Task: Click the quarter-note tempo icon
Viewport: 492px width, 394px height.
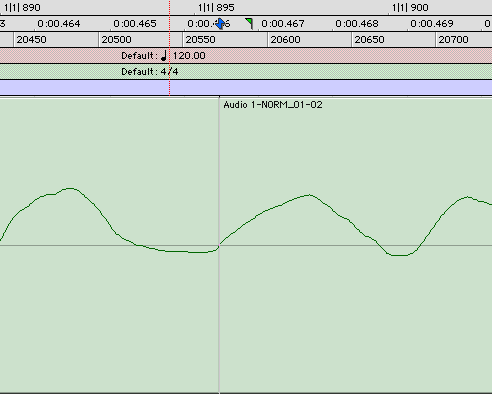Action: tap(164, 56)
